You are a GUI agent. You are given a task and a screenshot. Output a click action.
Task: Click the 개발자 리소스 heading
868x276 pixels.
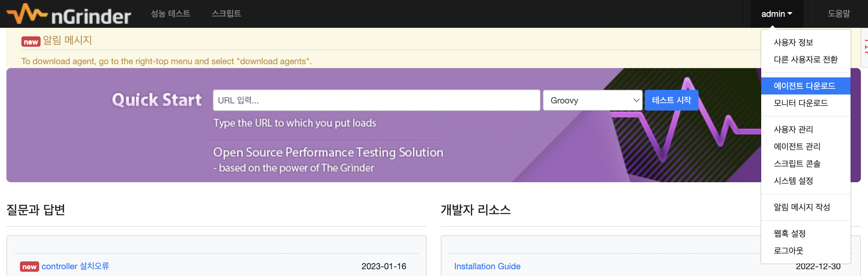pos(476,210)
